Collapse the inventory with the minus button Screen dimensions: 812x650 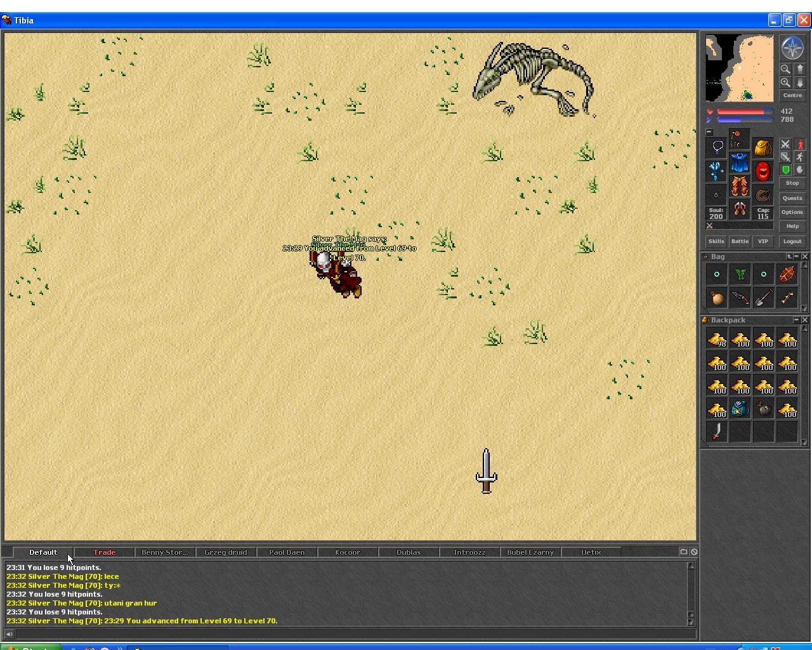tap(709, 132)
